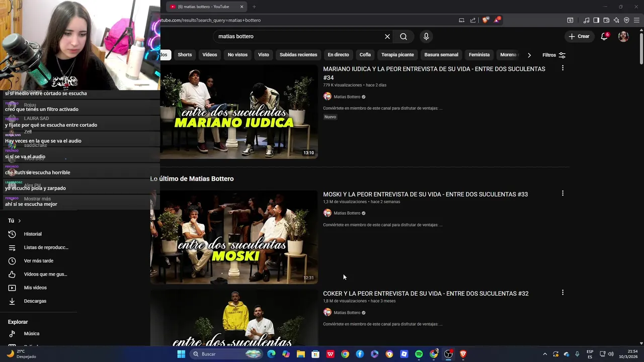Open the Moski interview video thumbnail
The width and height of the screenshot is (644, 362).
(x=234, y=237)
